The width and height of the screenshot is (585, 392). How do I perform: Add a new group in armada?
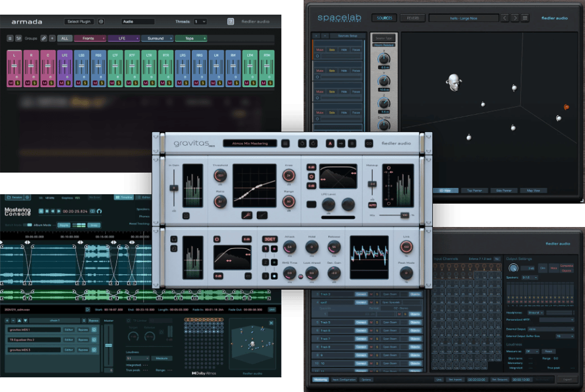click(x=52, y=39)
